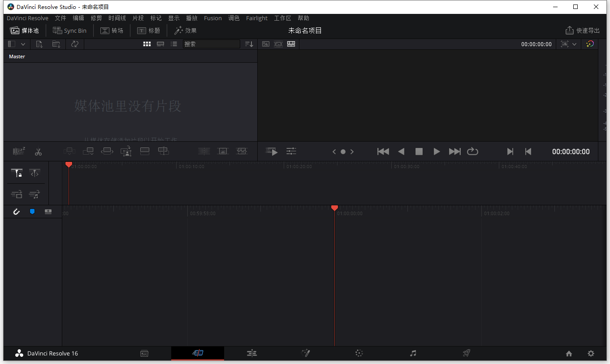Open the 时间线 menu
This screenshot has height=364, width=610.
point(117,18)
